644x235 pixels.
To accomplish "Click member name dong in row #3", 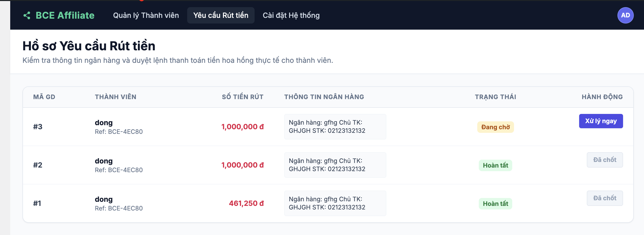I will (104, 123).
